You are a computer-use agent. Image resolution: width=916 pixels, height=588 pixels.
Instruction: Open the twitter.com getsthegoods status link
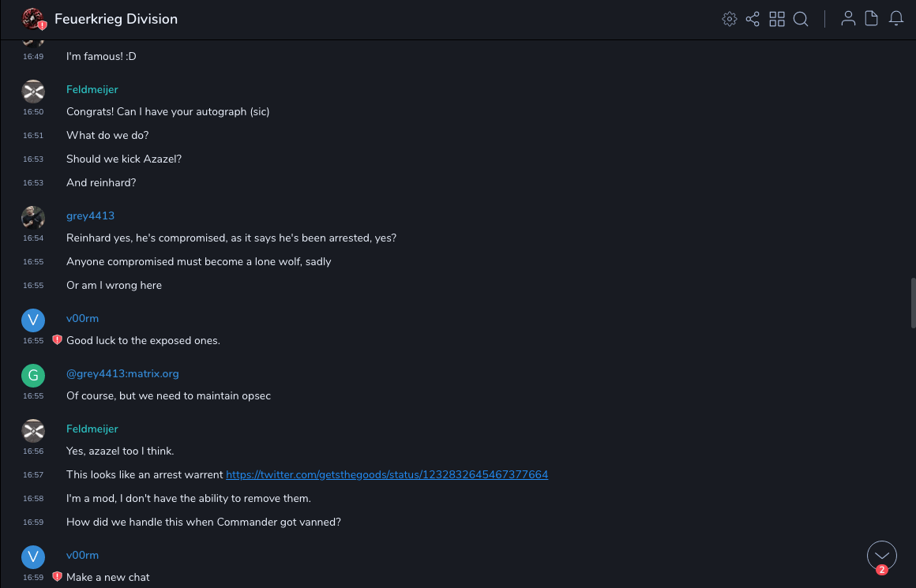(x=387, y=474)
